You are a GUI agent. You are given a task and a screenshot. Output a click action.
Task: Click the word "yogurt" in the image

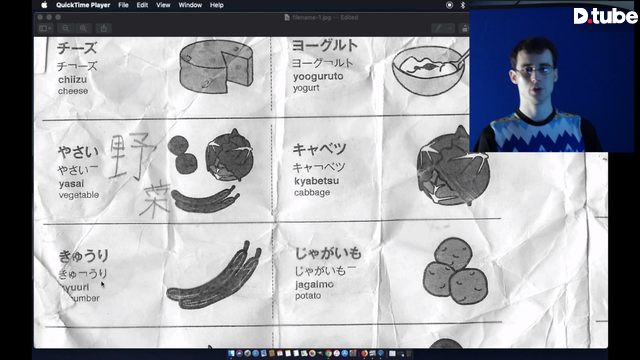pos(306,88)
